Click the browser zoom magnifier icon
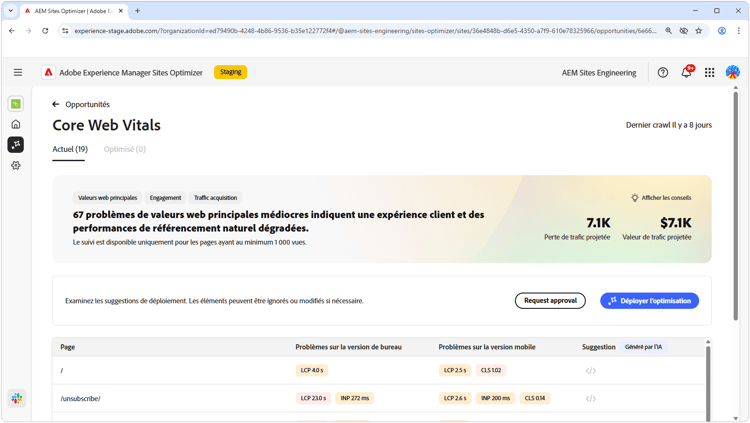The image size is (750, 423). (x=669, y=31)
